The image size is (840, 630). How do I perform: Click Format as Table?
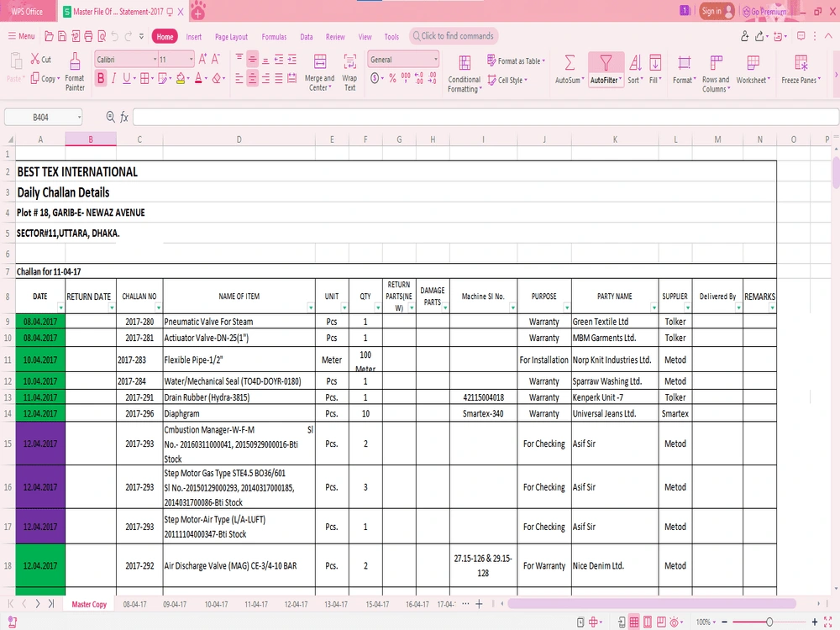517,61
